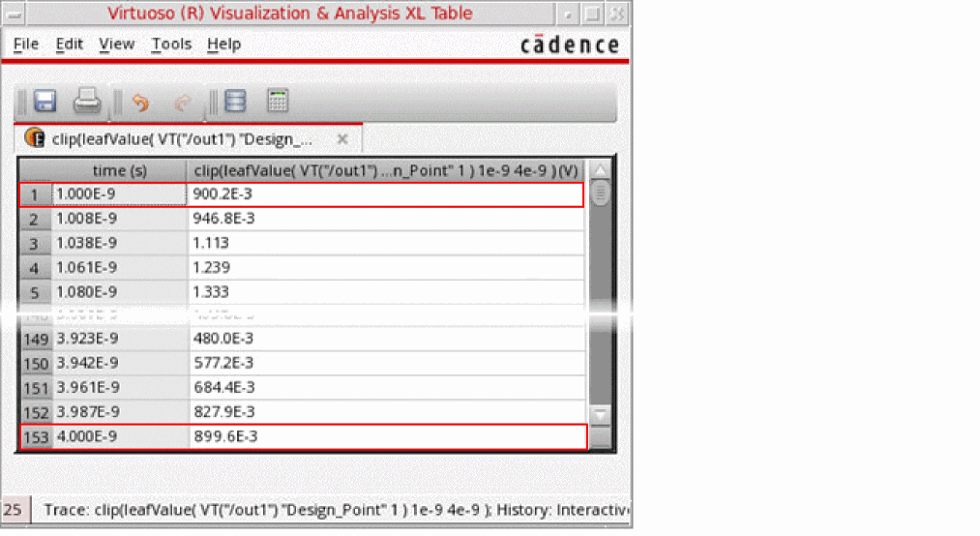This screenshot has height=536, width=980.
Task: Select value cell 480.0E-3
Action: tap(386, 339)
